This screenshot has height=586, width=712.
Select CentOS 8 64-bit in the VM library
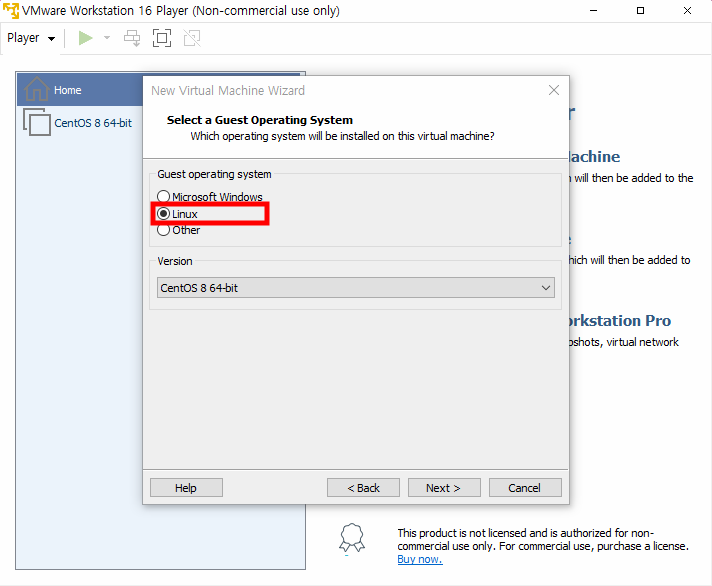(93, 123)
